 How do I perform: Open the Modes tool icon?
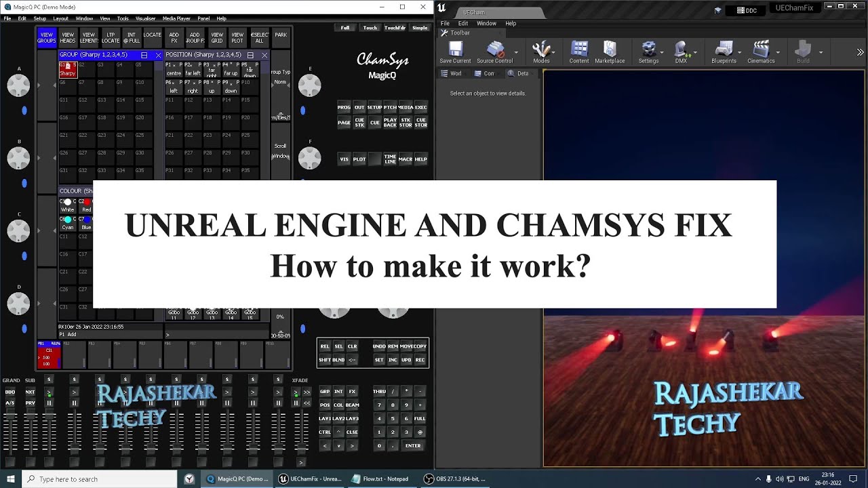(541, 52)
